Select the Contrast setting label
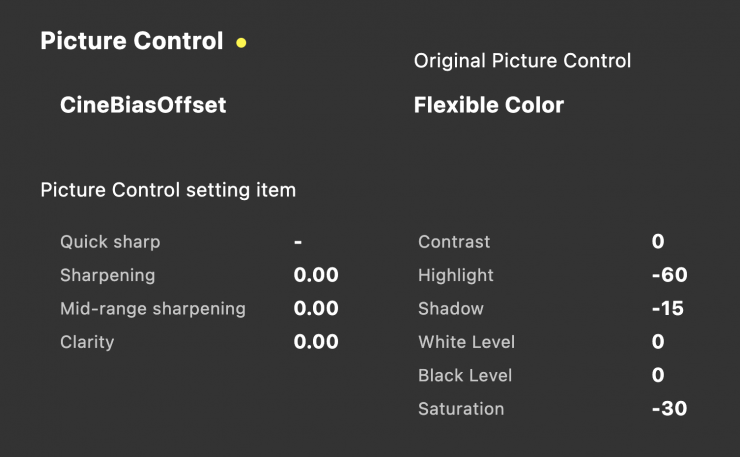Image resolution: width=740 pixels, height=457 pixels. pos(454,242)
